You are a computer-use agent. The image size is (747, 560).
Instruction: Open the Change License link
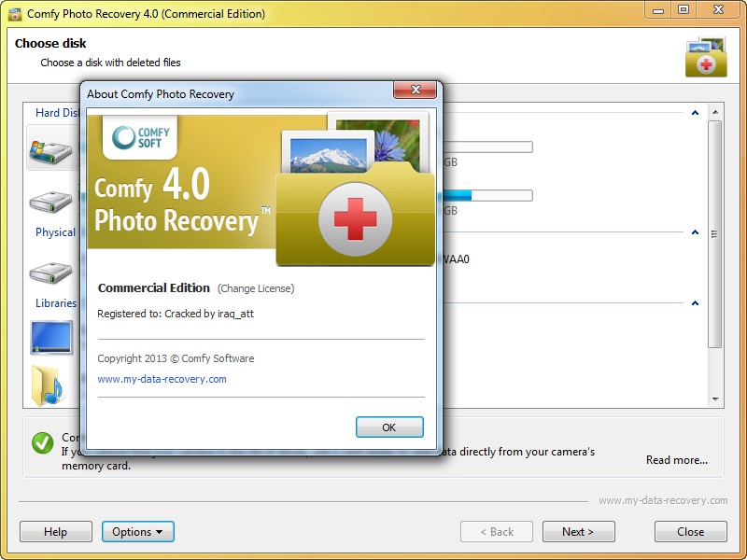[x=256, y=288]
